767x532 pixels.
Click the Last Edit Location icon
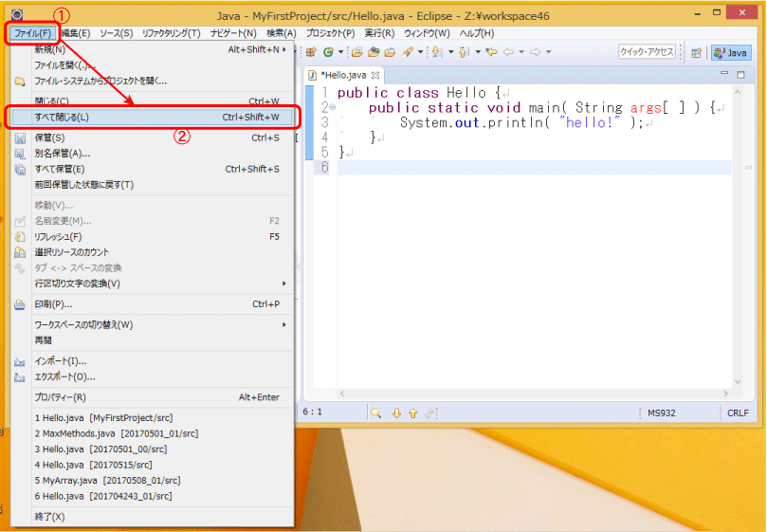tap(491, 52)
